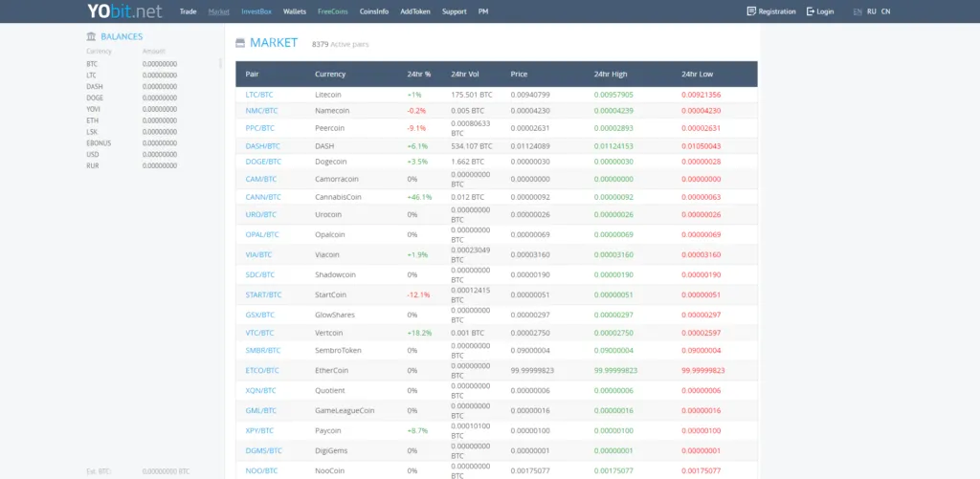Switch language to RU
The image size is (980, 479).
(x=871, y=11)
